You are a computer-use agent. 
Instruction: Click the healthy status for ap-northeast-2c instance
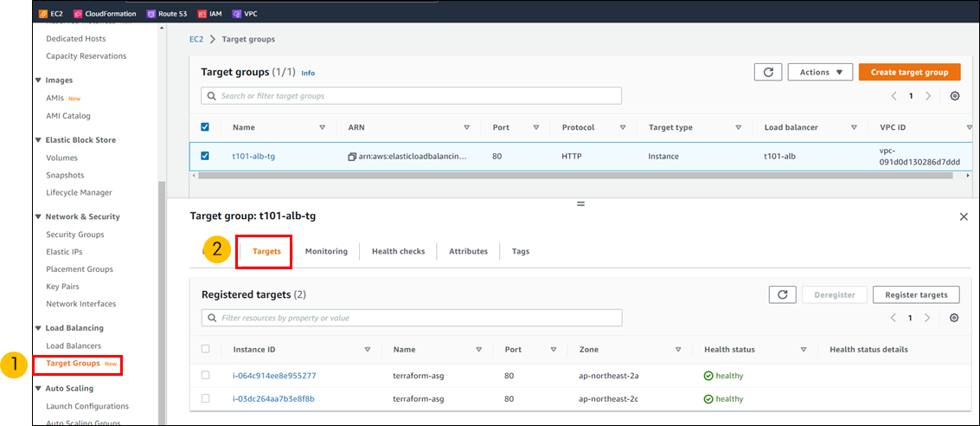click(x=724, y=398)
